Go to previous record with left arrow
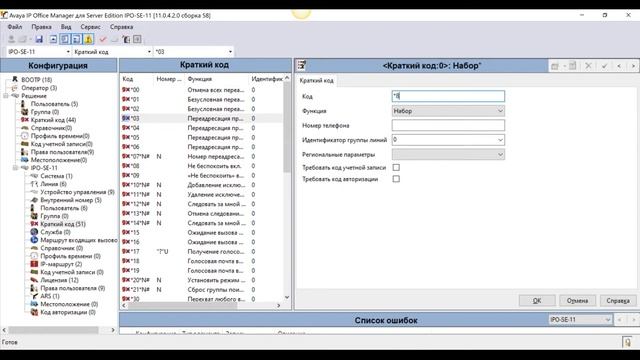This screenshot has height=360, width=640. (x=619, y=66)
